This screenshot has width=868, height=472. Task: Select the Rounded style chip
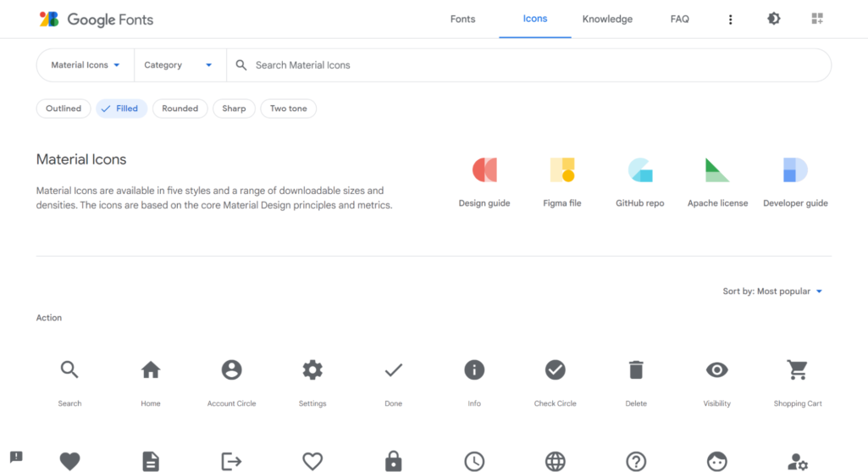tap(180, 108)
